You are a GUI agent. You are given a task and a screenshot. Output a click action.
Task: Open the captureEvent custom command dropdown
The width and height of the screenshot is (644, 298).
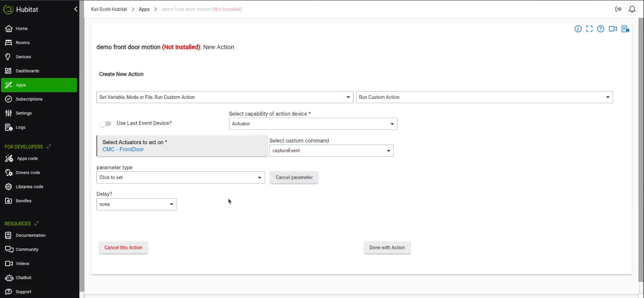(x=331, y=150)
